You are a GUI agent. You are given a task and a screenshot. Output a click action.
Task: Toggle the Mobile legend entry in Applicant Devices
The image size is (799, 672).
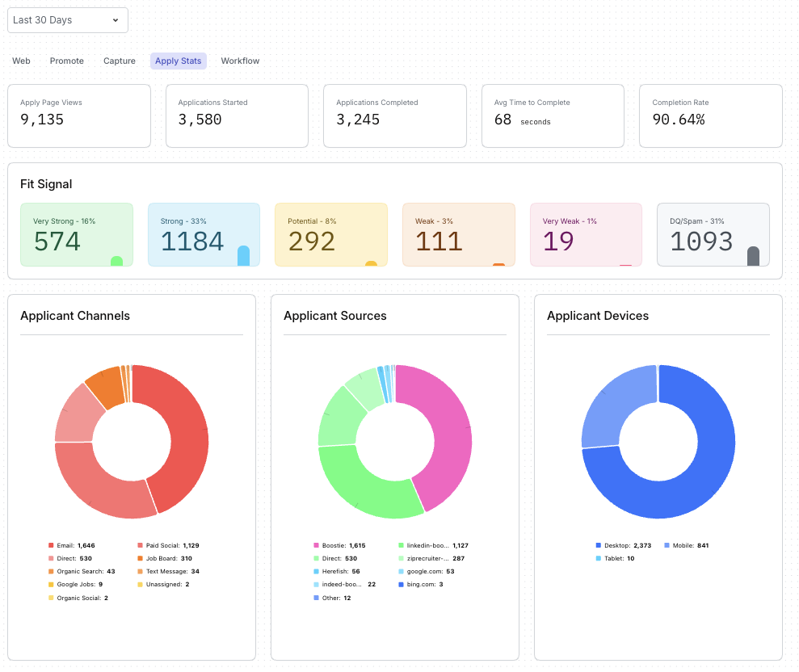click(685, 546)
